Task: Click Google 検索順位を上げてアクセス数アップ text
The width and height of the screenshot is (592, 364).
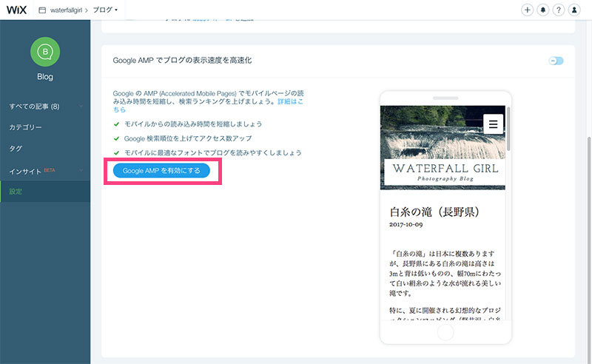Action: pos(188,138)
